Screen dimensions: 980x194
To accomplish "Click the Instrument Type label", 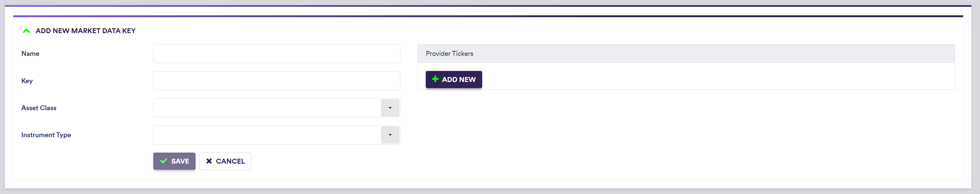I will pyautogui.click(x=46, y=135).
